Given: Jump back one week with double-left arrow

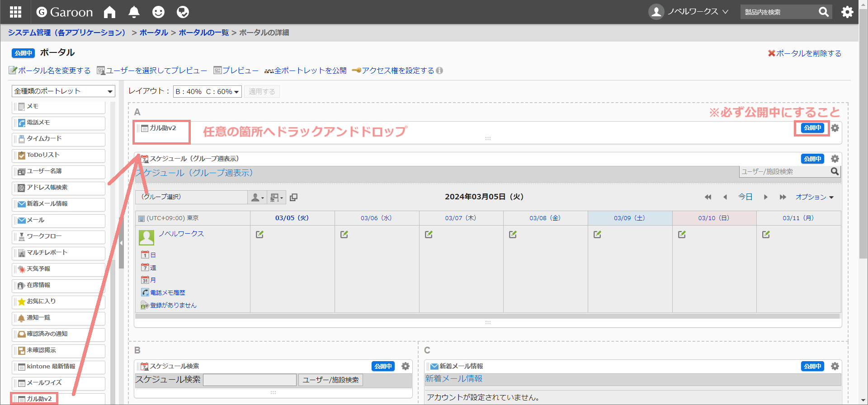Looking at the screenshot, I should pyautogui.click(x=708, y=197).
